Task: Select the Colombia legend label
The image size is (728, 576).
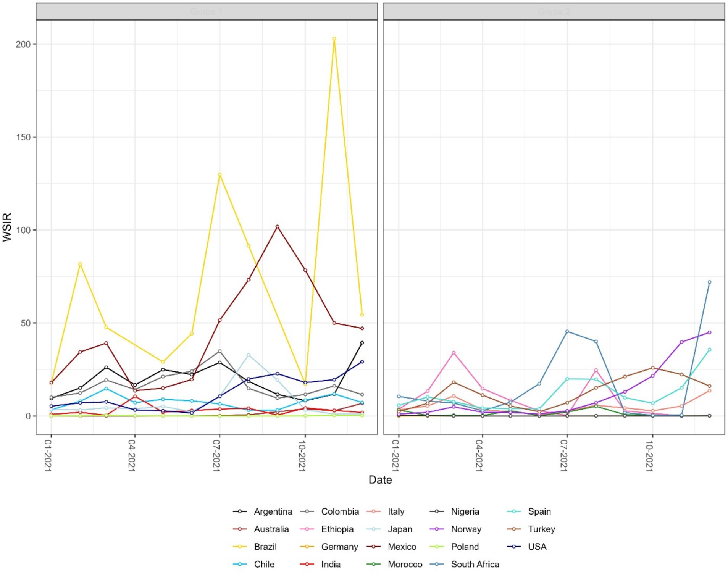Action: coord(340,511)
